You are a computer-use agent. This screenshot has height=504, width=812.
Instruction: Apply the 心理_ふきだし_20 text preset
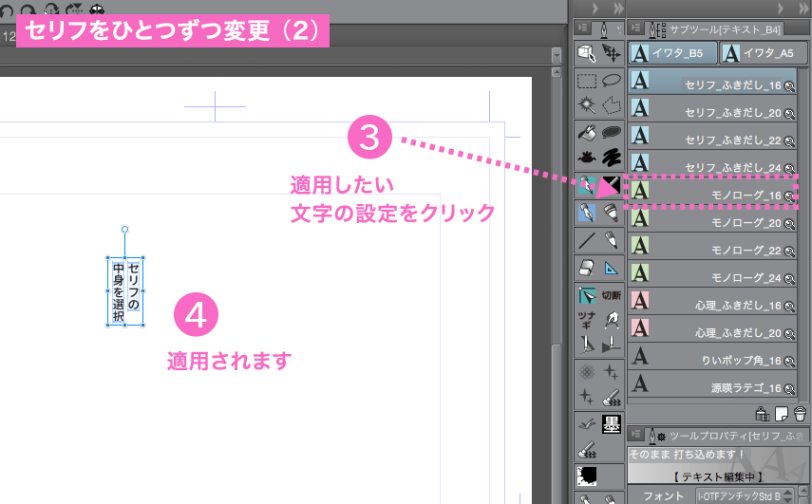point(712,332)
